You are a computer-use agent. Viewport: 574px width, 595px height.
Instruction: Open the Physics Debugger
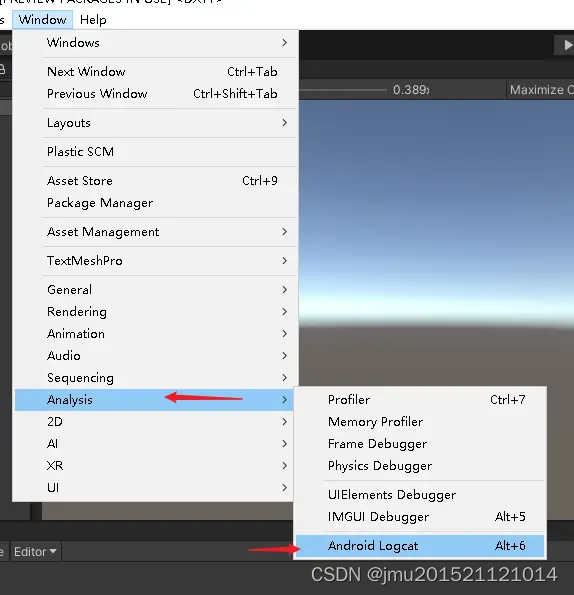tap(420, 466)
